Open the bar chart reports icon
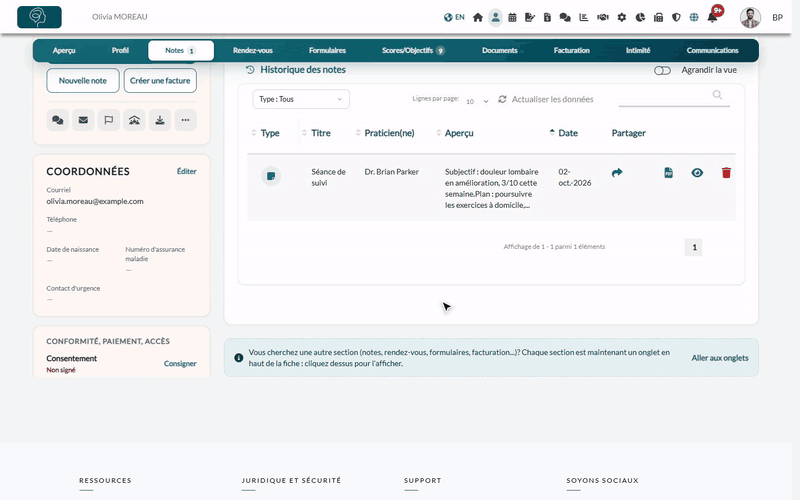Screen dimensions: 800x500 pyautogui.click(x=584, y=17)
